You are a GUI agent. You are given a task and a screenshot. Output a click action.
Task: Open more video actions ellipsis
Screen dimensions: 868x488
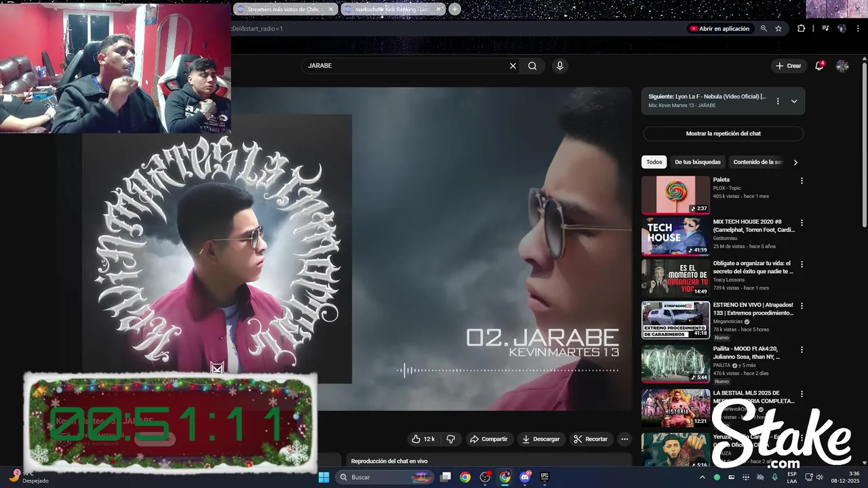pyautogui.click(x=625, y=439)
